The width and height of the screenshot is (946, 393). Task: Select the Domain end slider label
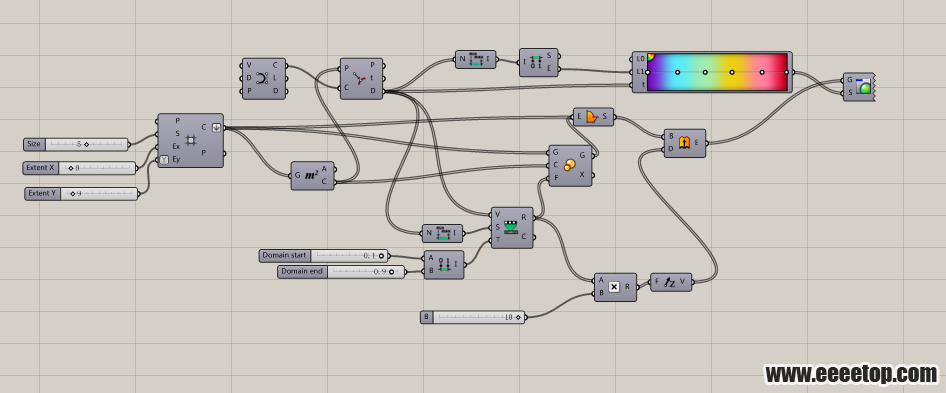coord(302,272)
